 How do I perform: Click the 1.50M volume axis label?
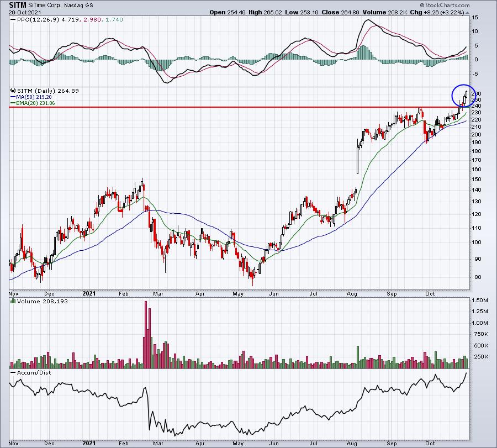pyautogui.click(x=479, y=301)
